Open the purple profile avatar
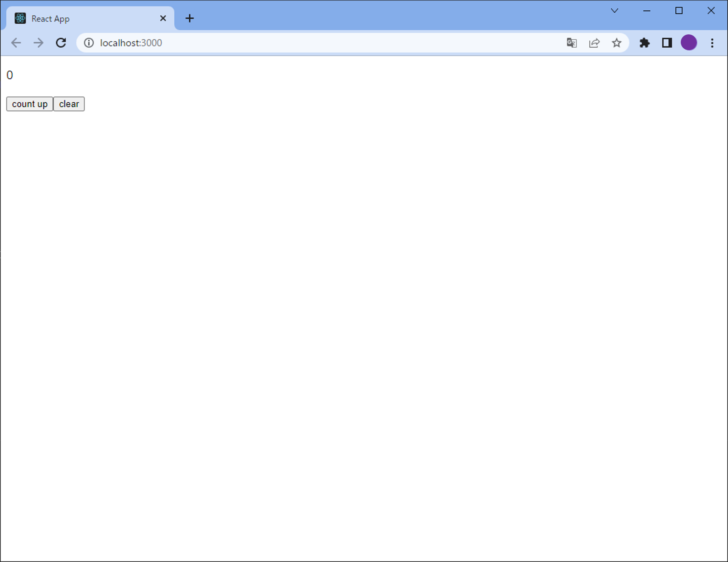The image size is (728, 562). 689,43
